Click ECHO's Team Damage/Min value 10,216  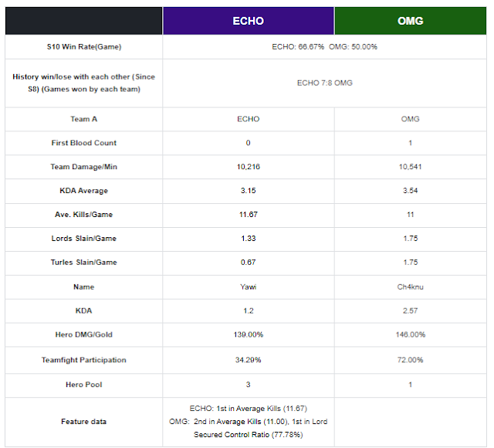click(x=249, y=167)
